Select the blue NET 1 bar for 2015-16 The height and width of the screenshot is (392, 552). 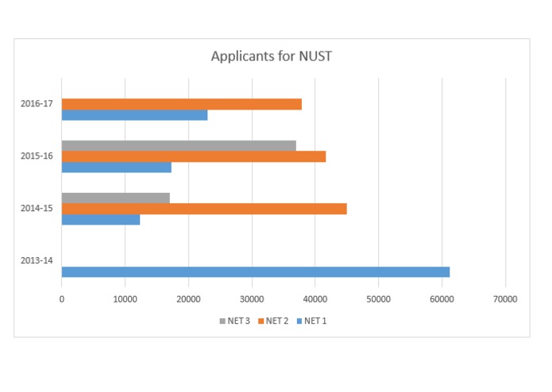coord(117,167)
